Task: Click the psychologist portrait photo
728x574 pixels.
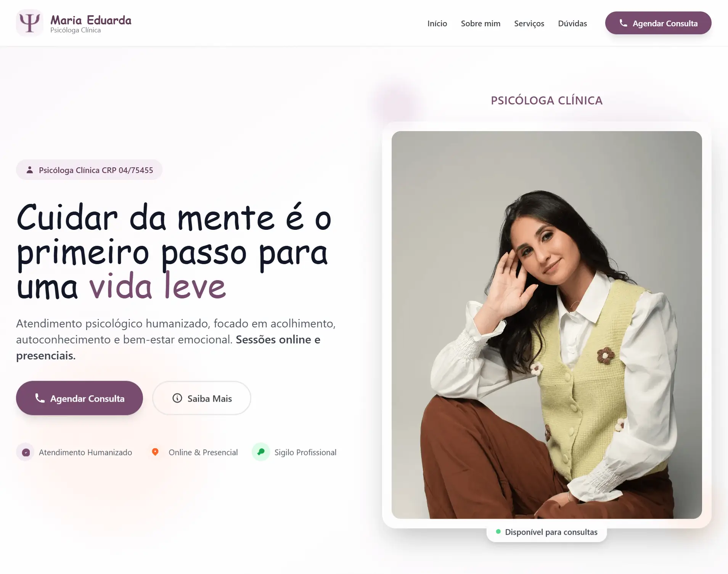Action: tap(546, 325)
